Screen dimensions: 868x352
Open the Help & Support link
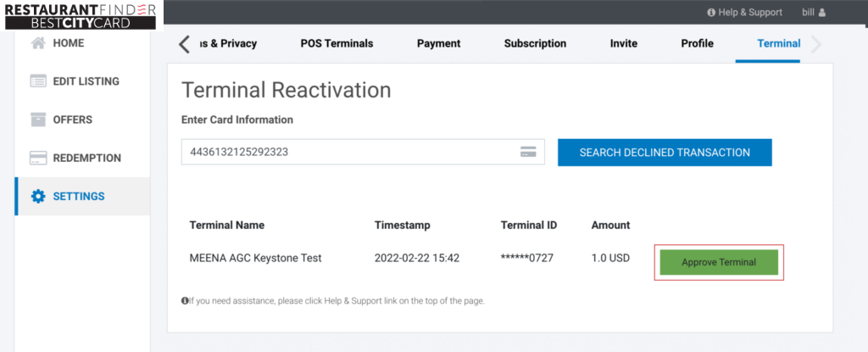coord(749,13)
